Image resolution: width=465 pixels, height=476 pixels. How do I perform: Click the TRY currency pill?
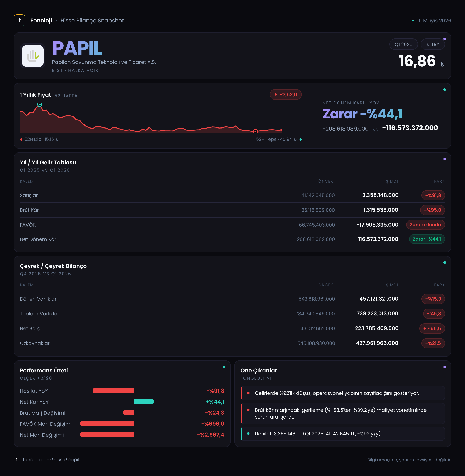point(432,44)
